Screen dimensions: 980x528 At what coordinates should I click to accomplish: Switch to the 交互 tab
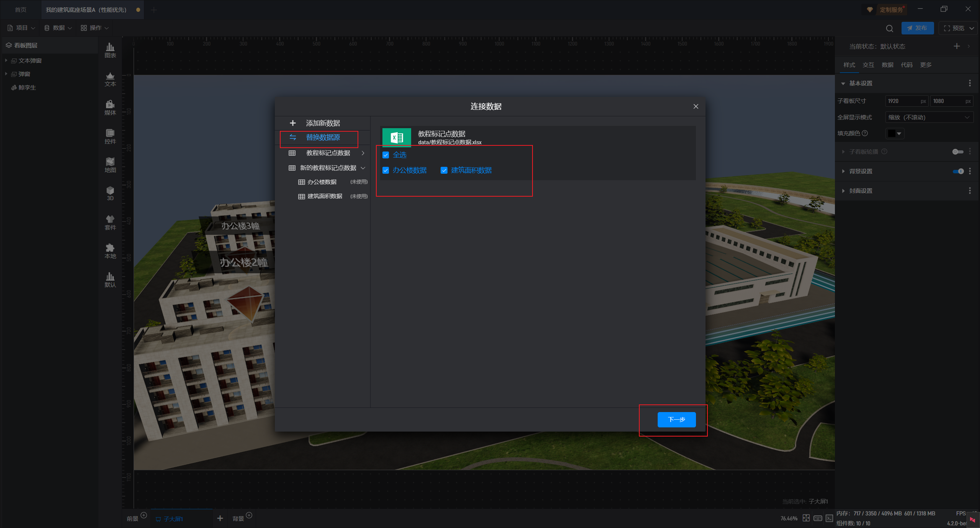tap(868, 65)
